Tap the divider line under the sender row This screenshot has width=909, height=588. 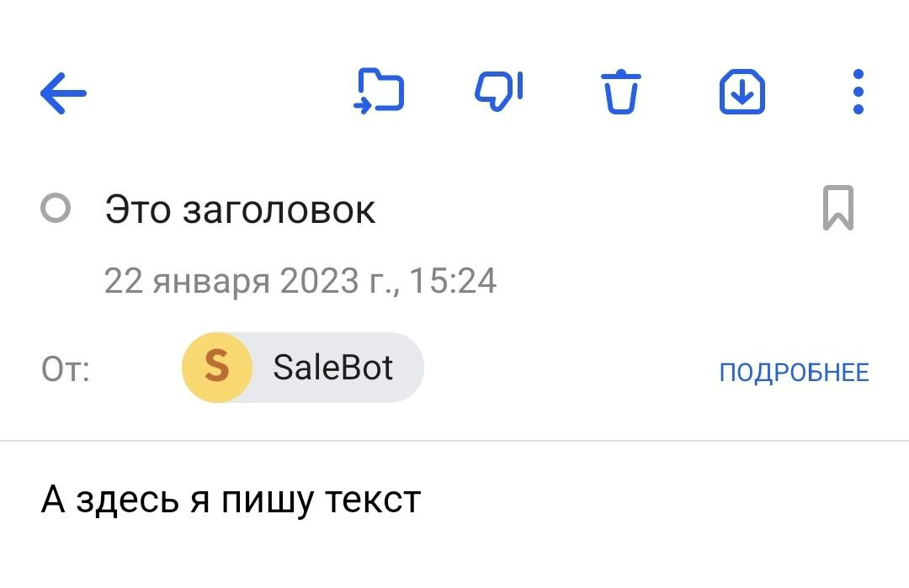(454, 440)
